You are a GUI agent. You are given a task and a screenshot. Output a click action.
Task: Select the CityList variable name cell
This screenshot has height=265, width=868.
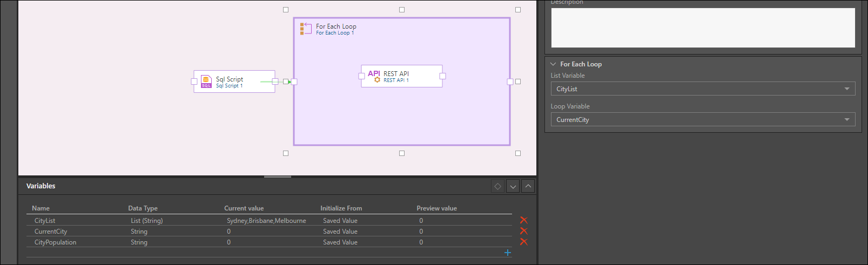[x=45, y=221]
